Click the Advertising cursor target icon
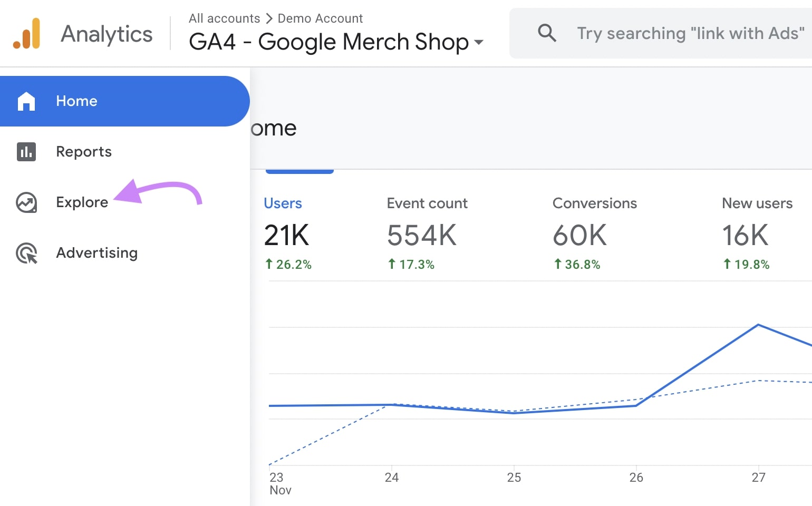The width and height of the screenshot is (812, 506). click(26, 253)
